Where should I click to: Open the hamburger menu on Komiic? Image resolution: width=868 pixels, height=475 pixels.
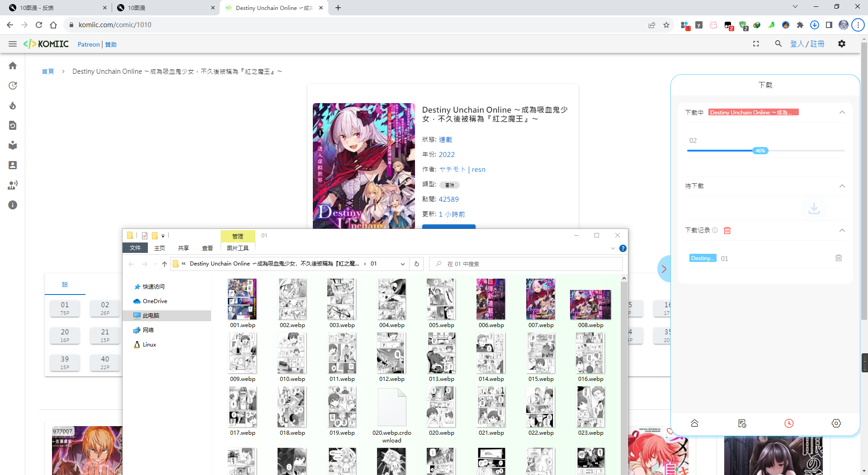13,44
